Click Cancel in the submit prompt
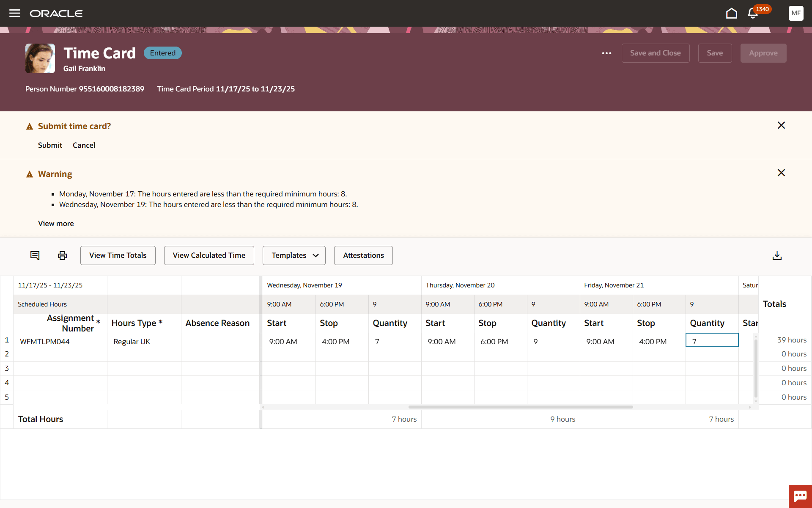This screenshot has width=812, height=508. pos(84,145)
